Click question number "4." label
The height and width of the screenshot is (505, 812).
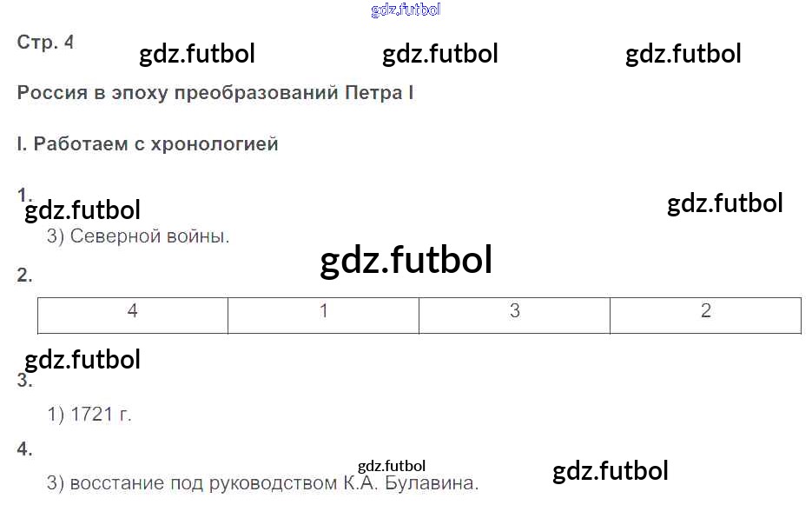(24, 449)
